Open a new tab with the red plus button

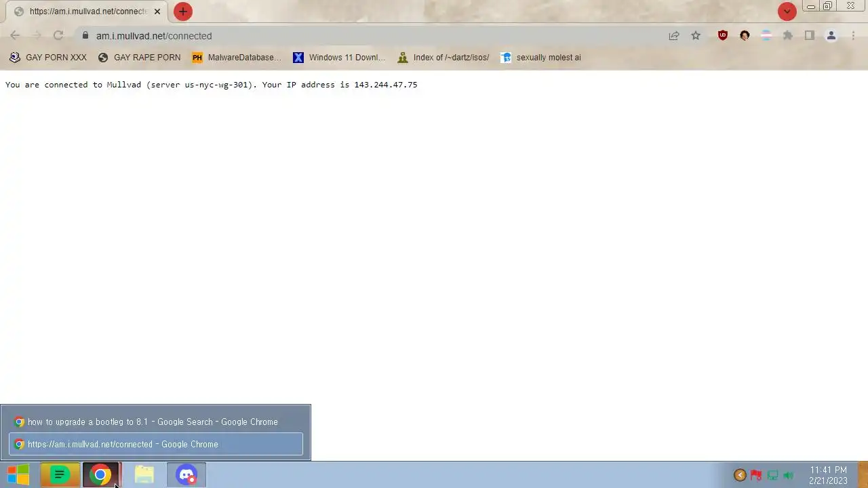(182, 12)
